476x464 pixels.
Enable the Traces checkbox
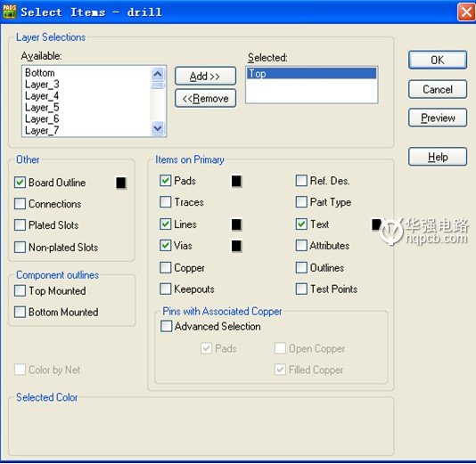coord(166,201)
